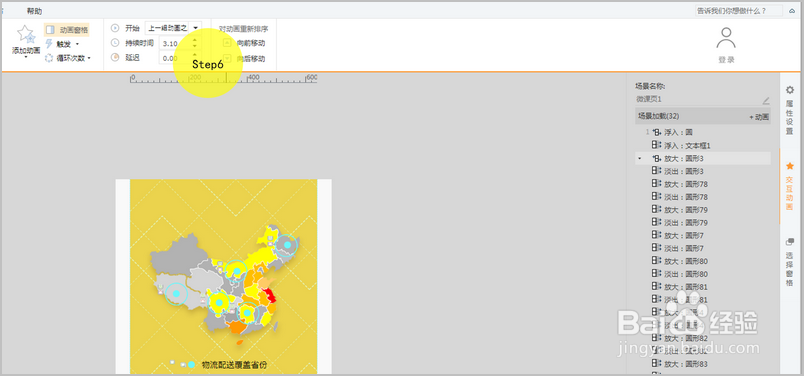804x376 pixels.
Task: Click the 场景加载(32) section header
Action: point(703,116)
